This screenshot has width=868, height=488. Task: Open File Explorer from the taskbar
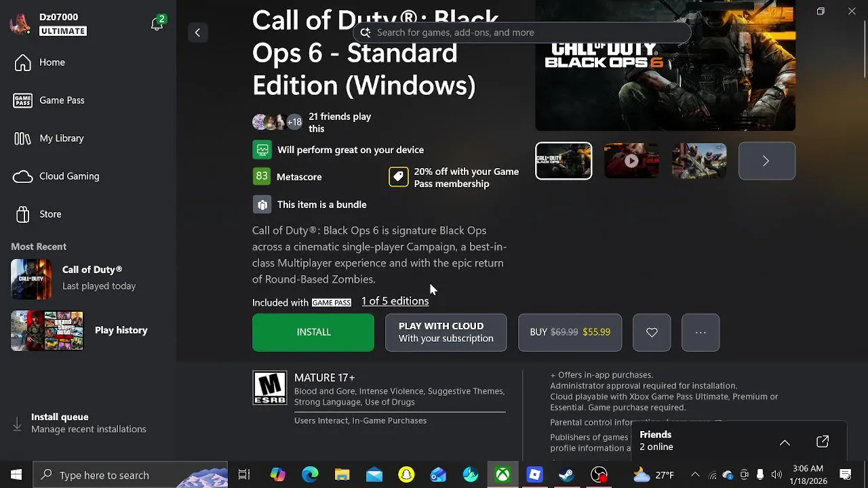click(342, 475)
